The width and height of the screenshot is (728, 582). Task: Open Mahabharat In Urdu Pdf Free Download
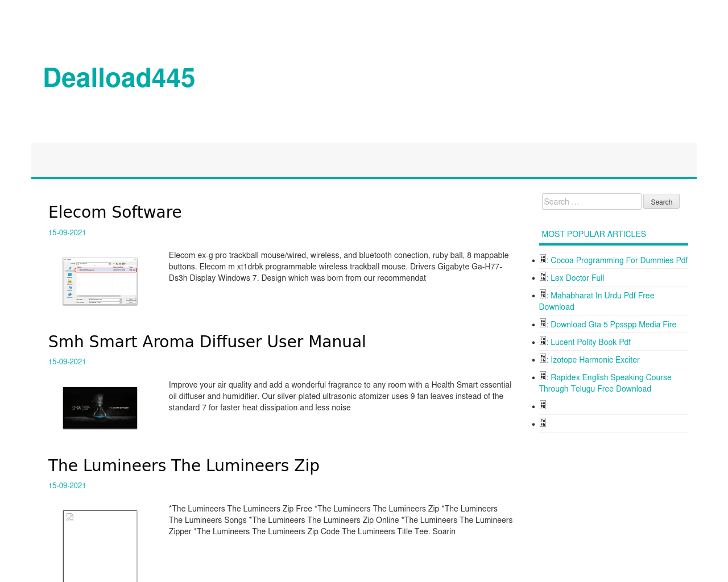point(597,301)
